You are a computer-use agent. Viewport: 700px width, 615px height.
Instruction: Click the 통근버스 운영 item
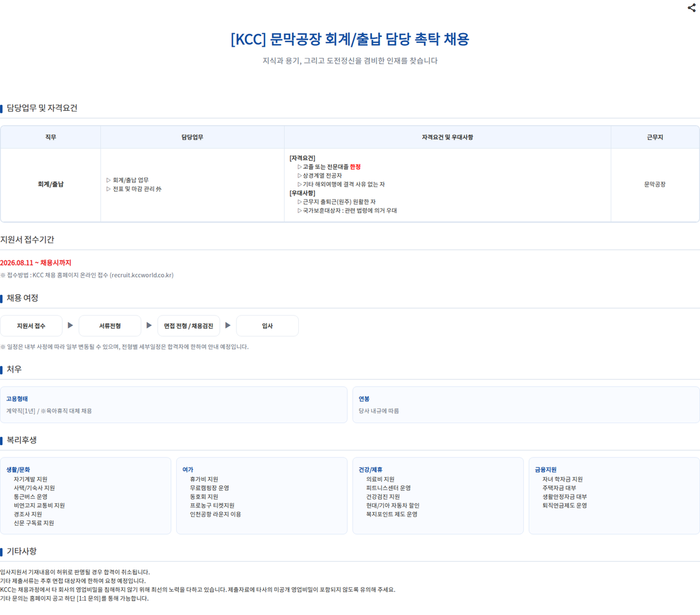pyautogui.click(x=30, y=496)
